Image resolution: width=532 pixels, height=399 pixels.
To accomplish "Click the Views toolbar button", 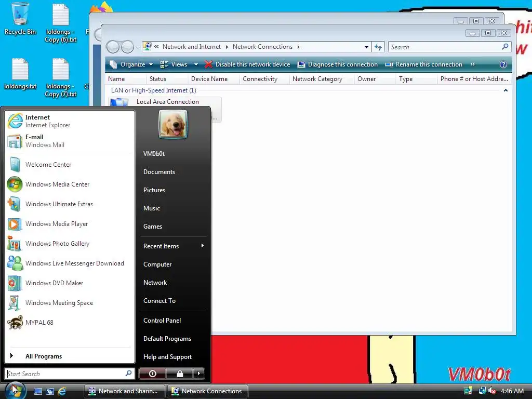I will pos(174,64).
